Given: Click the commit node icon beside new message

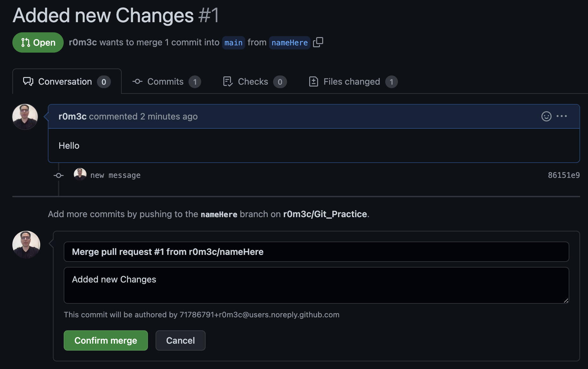Looking at the screenshot, I should pyautogui.click(x=58, y=175).
